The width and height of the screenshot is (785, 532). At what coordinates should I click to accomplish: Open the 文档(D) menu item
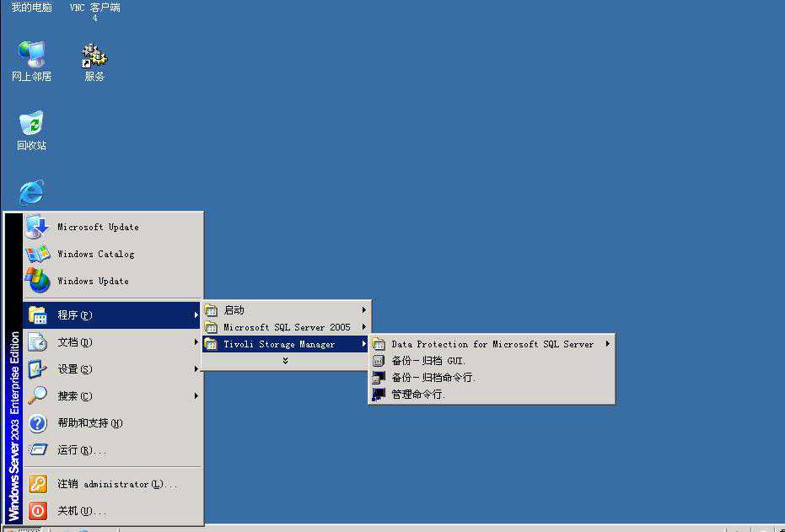tap(75, 342)
